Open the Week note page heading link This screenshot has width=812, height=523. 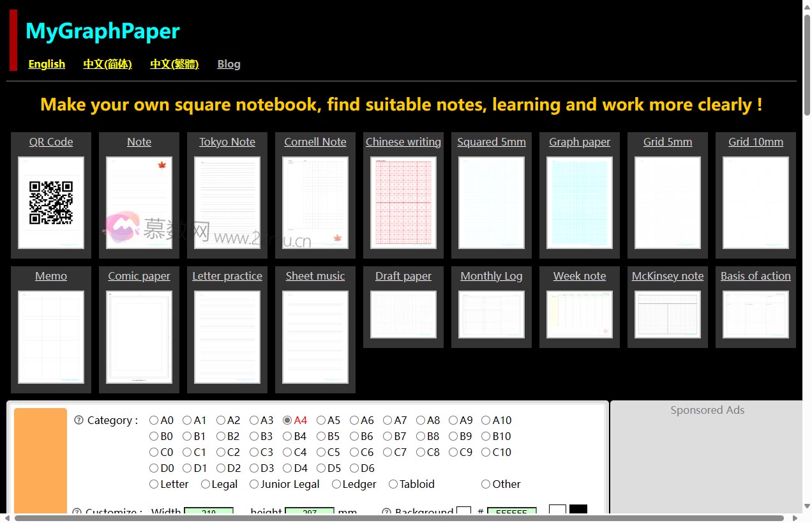click(579, 276)
